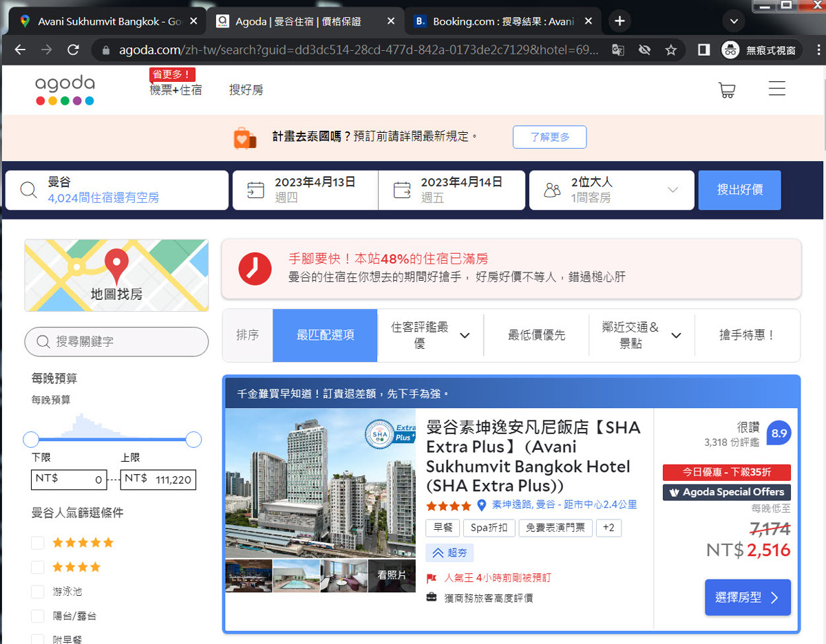Image resolution: width=826 pixels, height=644 pixels.
Task: Reload the page
Action: click(73, 50)
